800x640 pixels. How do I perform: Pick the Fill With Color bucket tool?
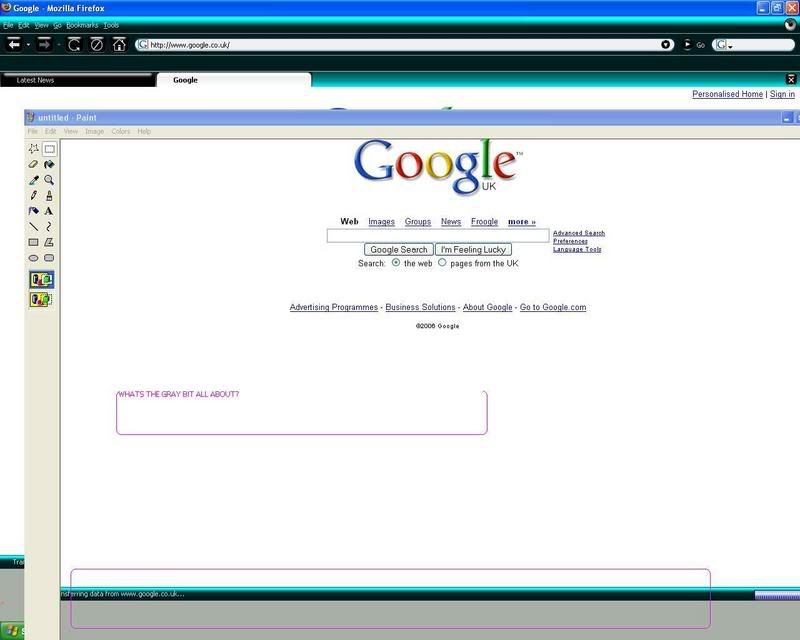click(49, 164)
